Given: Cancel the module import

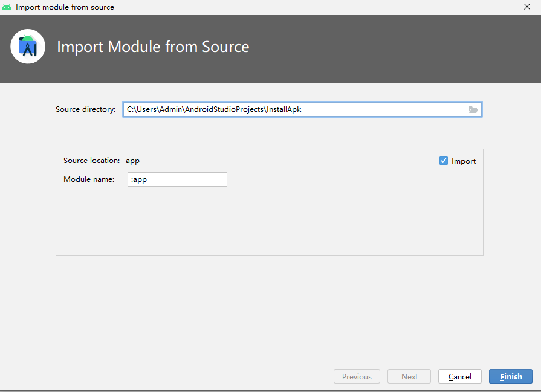Looking at the screenshot, I should (x=459, y=376).
